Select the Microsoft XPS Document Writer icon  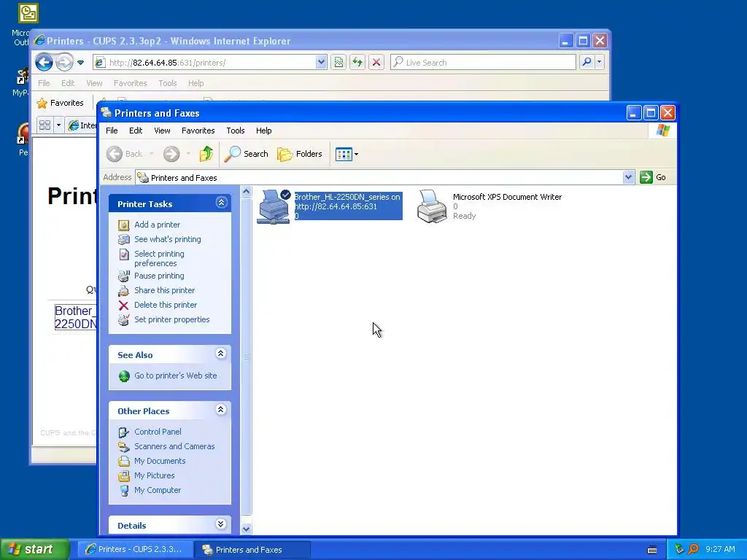click(432, 206)
